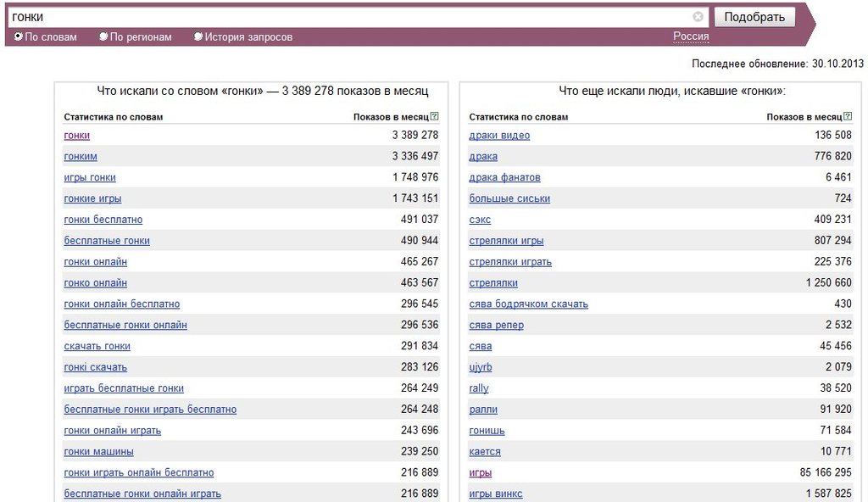
Task: Click the value '1 250 660' for стрелялки
Action: [829, 282]
